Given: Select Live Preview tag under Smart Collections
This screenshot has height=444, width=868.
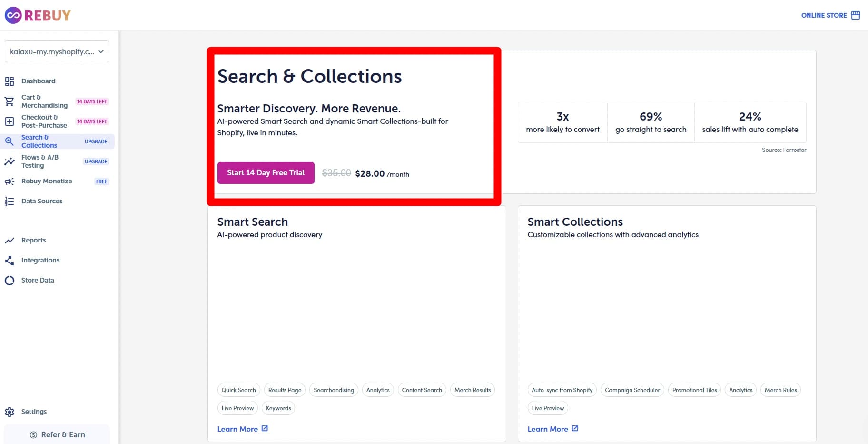Looking at the screenshot, I should click(x=548, y=408).
